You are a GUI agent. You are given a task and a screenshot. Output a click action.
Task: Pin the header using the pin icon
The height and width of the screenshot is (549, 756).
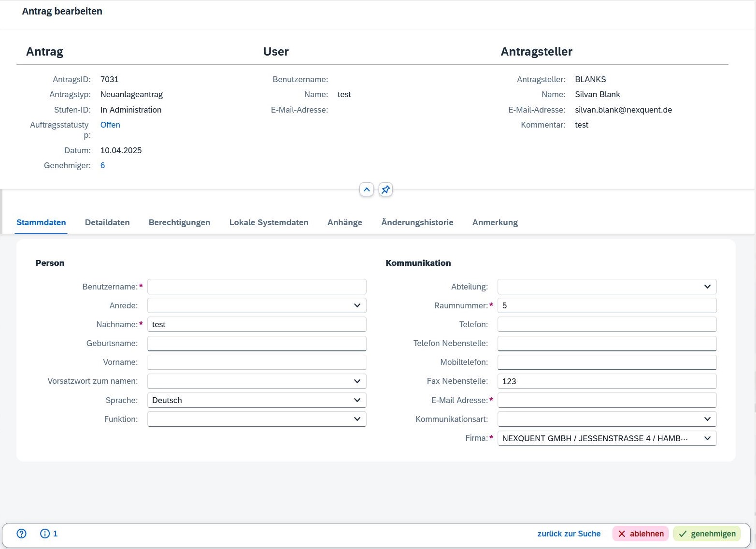click(385, 190)
